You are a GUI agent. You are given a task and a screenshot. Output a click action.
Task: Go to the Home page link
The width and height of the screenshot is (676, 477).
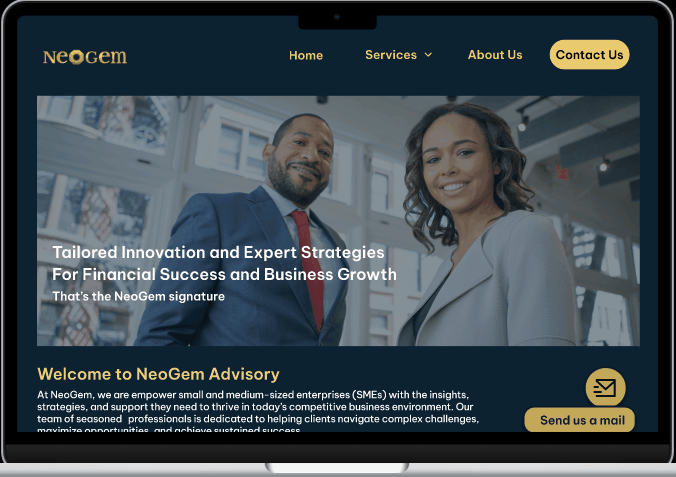tap(306, 55)
